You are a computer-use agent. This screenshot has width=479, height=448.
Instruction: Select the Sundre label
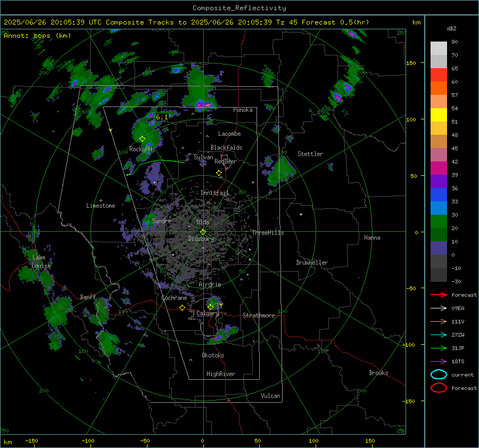(x=161, y=221)
